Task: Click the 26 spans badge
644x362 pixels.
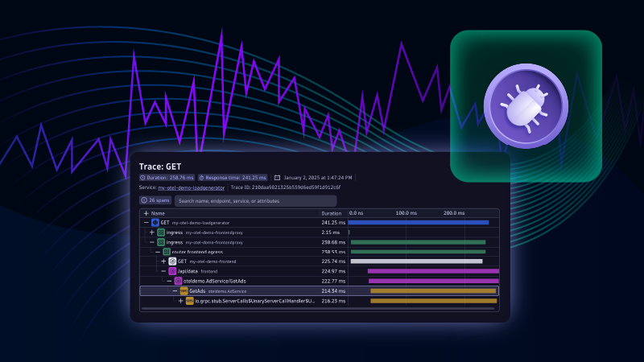Action: [156, 200]
